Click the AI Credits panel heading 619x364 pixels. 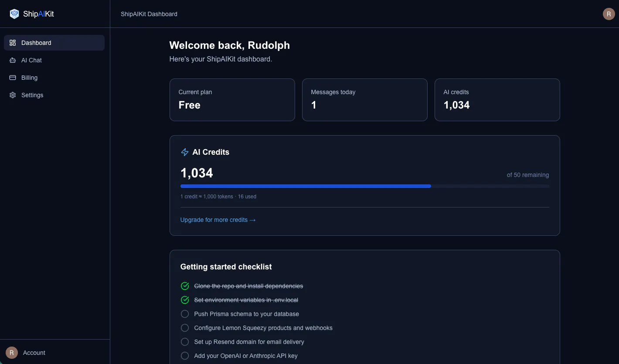211,152
